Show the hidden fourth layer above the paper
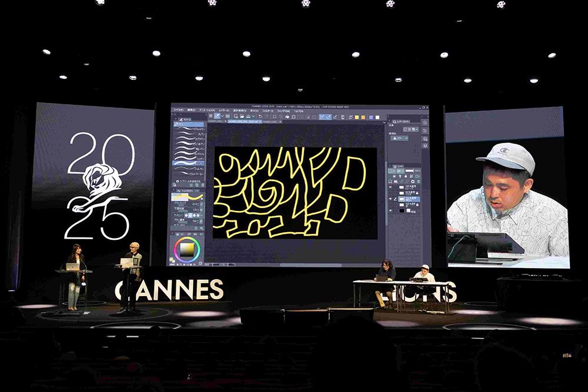Screen dimensions: 588x392 390,205
